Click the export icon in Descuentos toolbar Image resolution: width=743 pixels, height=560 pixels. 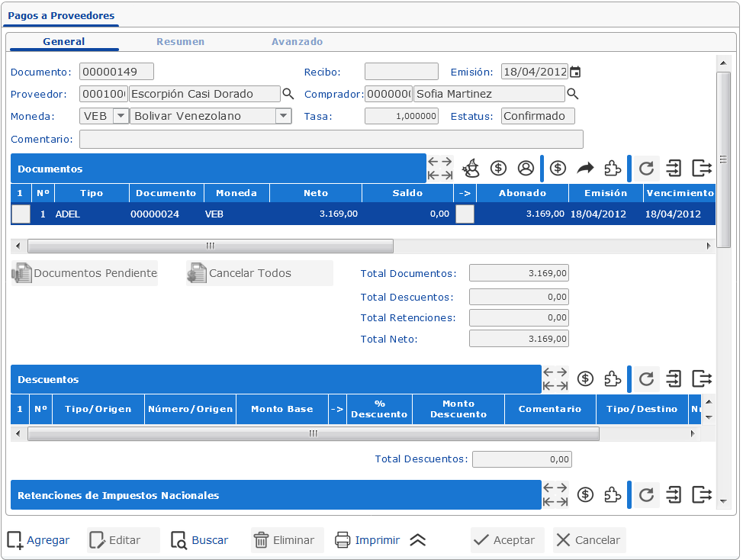(x=701, y=378)
